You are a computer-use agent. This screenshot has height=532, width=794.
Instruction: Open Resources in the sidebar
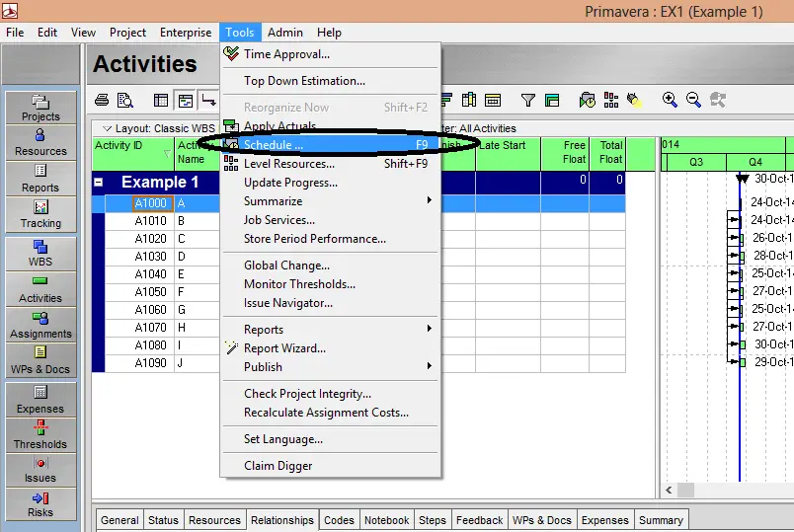click(40, 143)
